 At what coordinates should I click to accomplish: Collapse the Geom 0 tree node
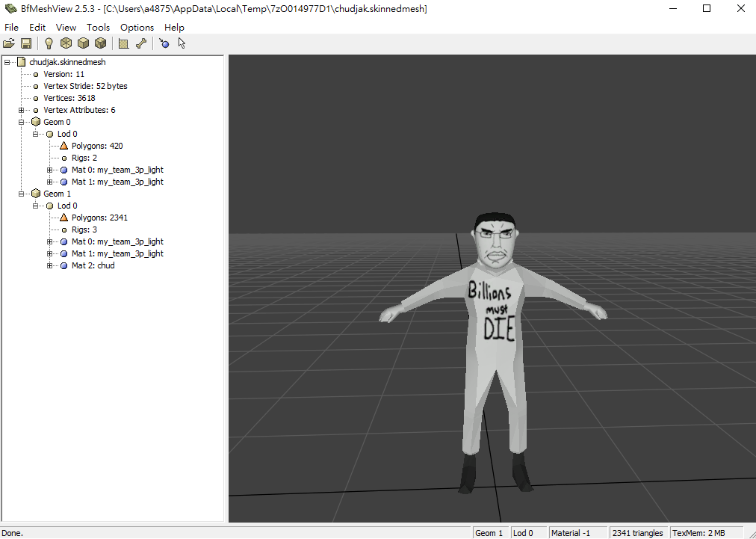(x=22, y=122)
